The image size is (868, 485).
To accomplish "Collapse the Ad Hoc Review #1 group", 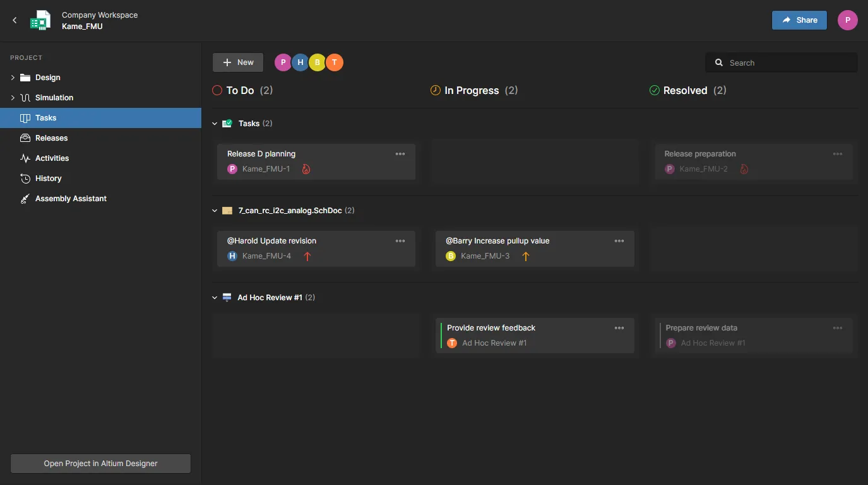I will tap(215, 298).
